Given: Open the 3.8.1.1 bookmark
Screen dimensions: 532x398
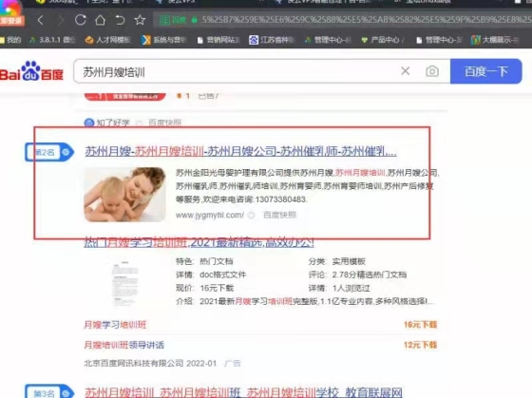Looking at the screenshot, I should click(52, 40).
